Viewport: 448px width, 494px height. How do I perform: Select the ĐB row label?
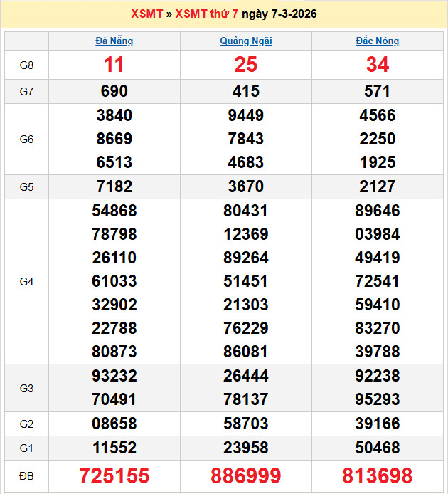point(26,476)
